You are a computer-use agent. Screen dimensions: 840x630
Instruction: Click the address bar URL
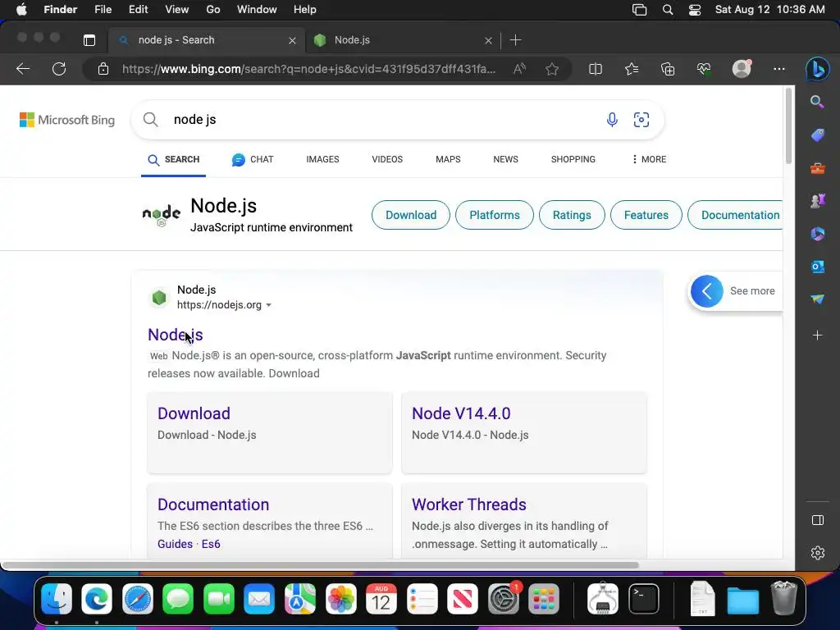coord(308,69)
